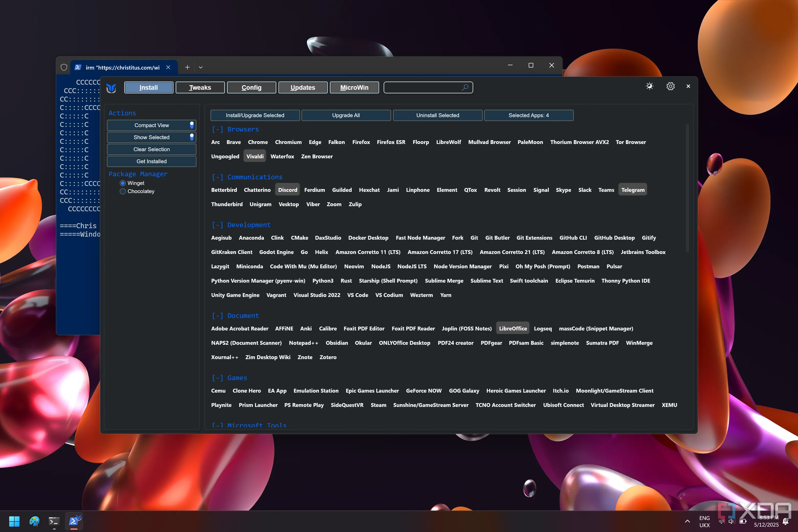Click the ENG UKX language indicator
Viewport: 798px width, 532px height.
click(704, 522)
